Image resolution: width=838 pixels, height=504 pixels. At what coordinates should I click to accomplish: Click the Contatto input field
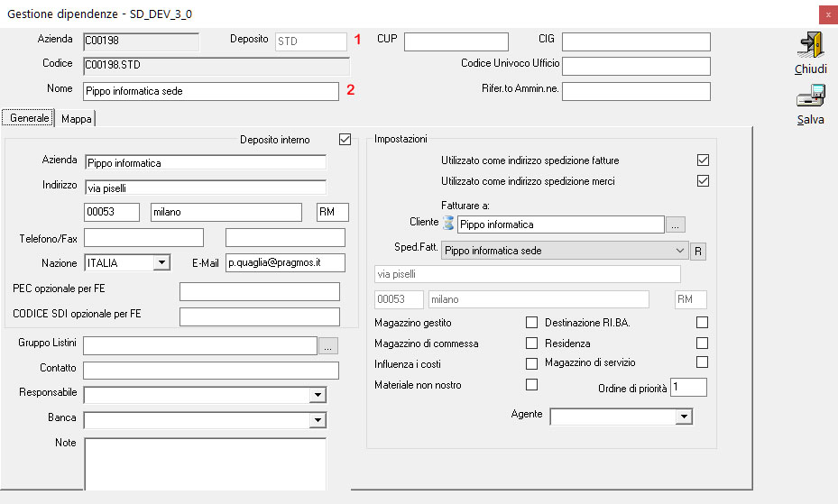click(x=211, y=371)
